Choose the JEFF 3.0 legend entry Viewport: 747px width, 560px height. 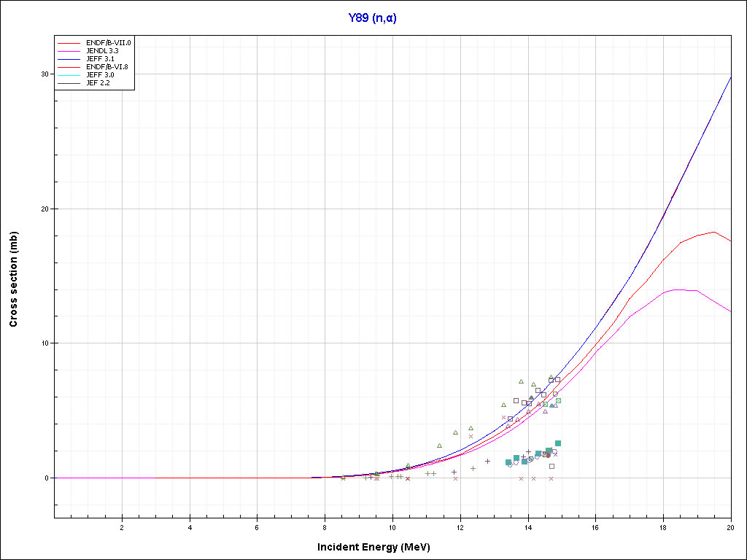tap(100, 75)
